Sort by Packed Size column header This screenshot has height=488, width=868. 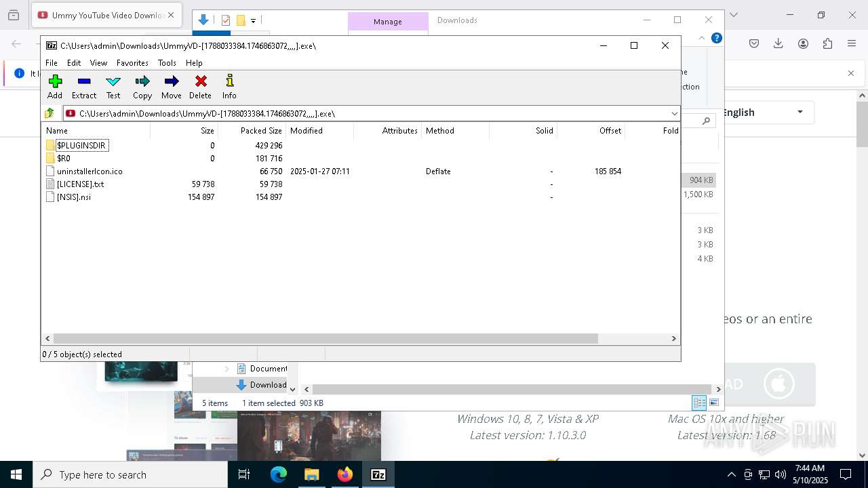coord(252,130)
